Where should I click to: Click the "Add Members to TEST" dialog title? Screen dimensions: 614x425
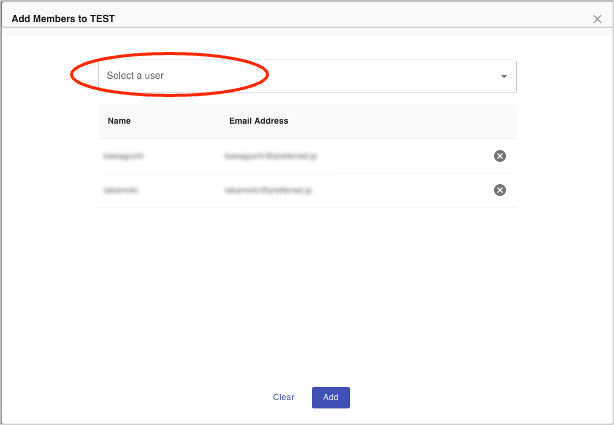click(62, 19)
